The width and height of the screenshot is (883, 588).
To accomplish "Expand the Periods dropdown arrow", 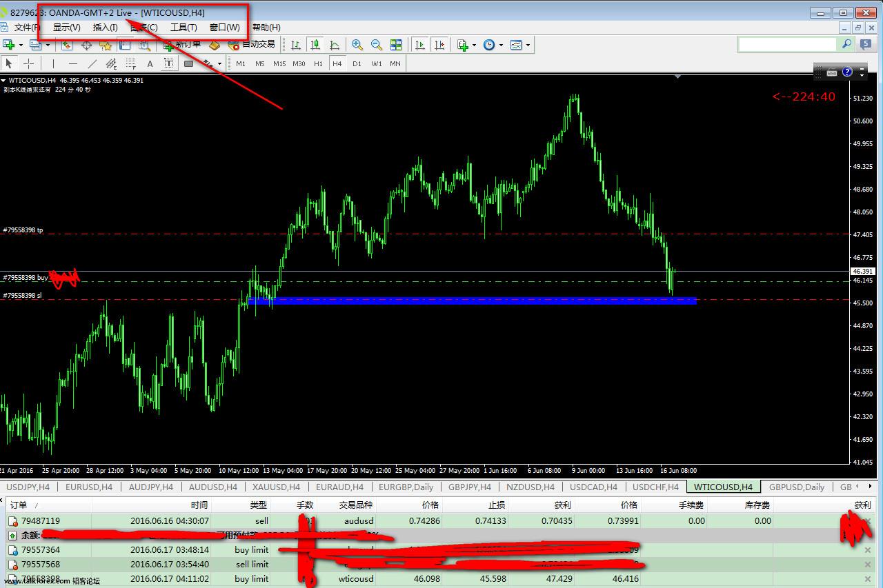I will coord(501,45).
